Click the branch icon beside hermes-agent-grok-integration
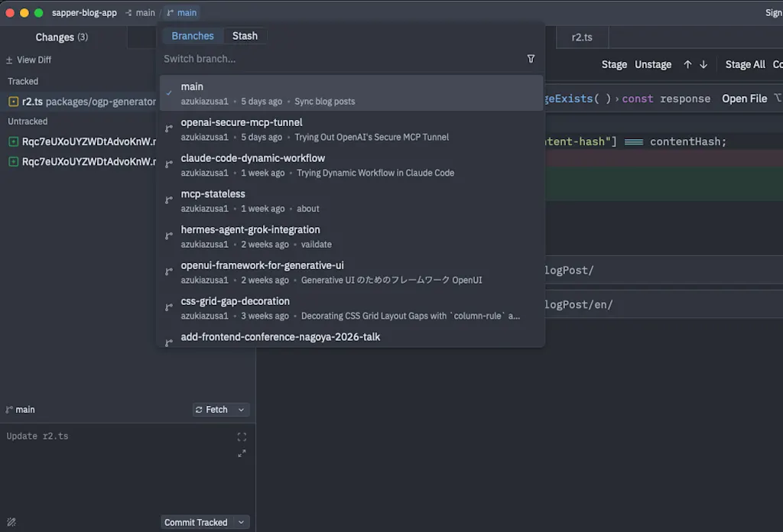The height and width of the screenshot is (532, 783). (169, 236)
